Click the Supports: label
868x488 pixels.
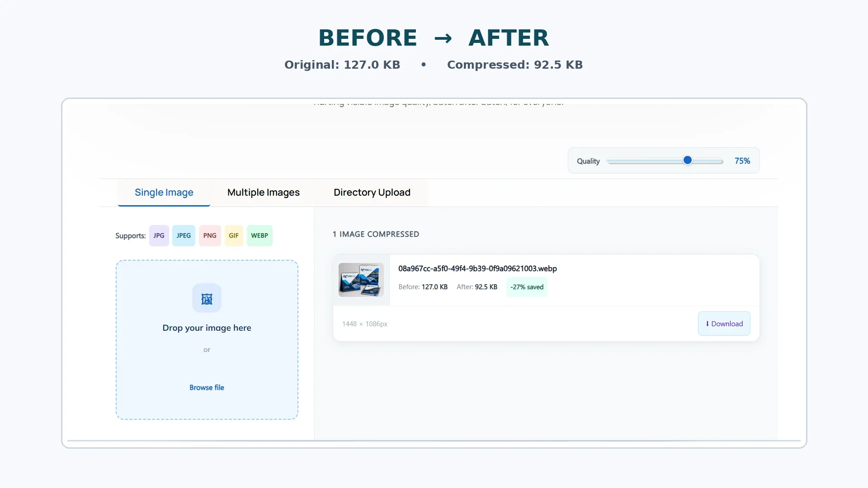130,236
